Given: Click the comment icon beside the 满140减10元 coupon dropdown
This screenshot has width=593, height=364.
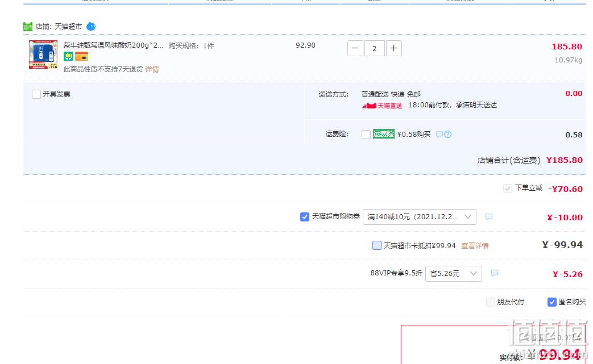Looking at the screenshot, I should pyautogui.click(x=488, y=217).
